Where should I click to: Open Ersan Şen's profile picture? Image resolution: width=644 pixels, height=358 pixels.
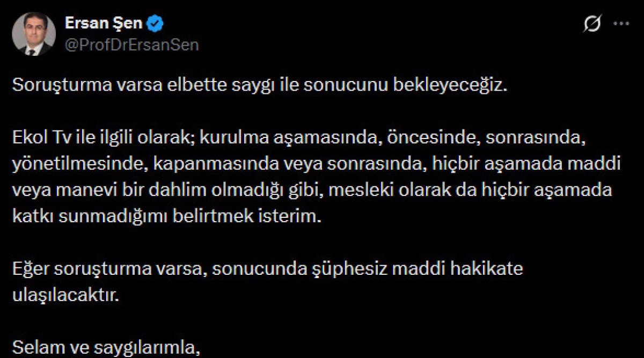(34, 34)
